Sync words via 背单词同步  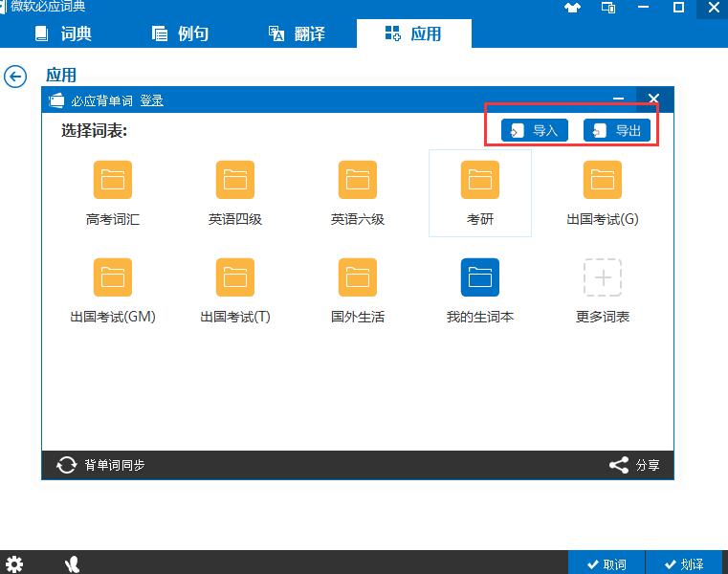click(x=101, y=465)
